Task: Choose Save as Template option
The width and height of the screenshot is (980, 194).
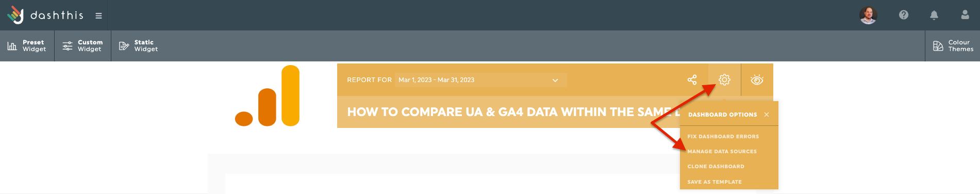Action: [715, 182]
